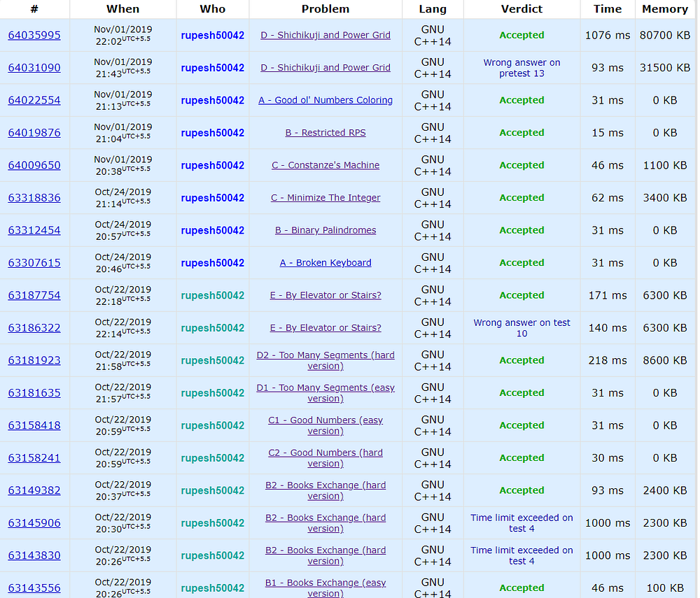Screen dimensions: 700x598
Task: Open submission 64035995
Action: (x=34, y=35)
